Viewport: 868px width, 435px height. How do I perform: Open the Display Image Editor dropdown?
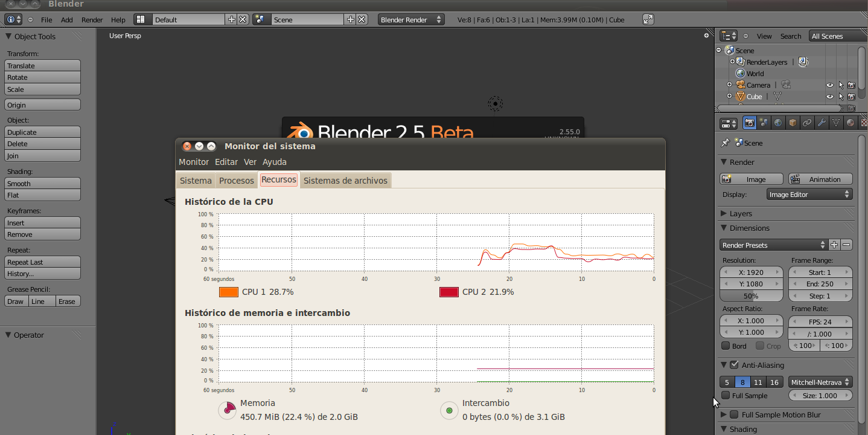point(809,195)
